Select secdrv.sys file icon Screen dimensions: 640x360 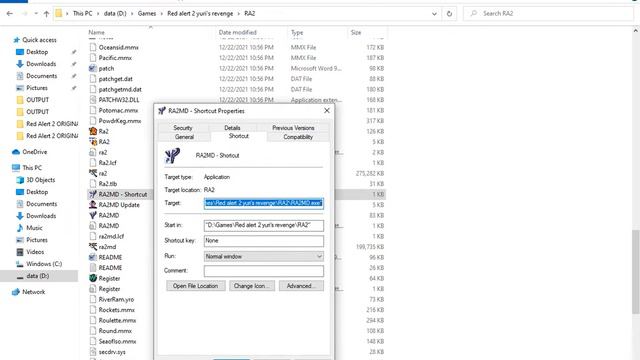(x=93, y=352)
